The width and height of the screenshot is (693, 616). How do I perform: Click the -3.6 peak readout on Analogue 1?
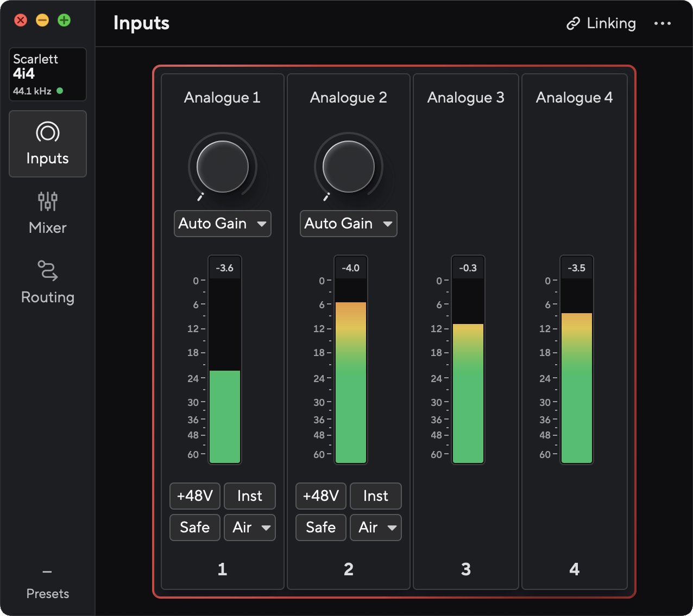click(225, 268)
